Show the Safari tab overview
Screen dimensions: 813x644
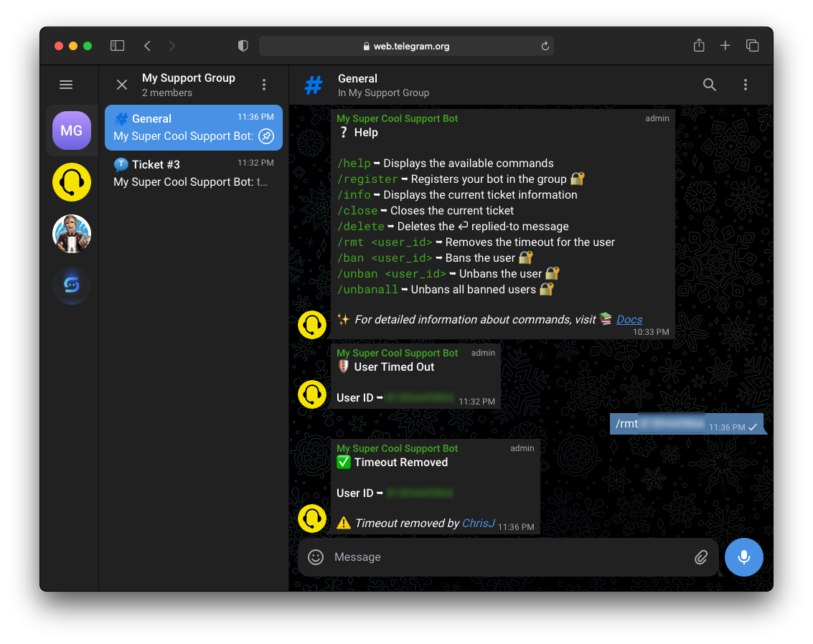tap(752, 46)
